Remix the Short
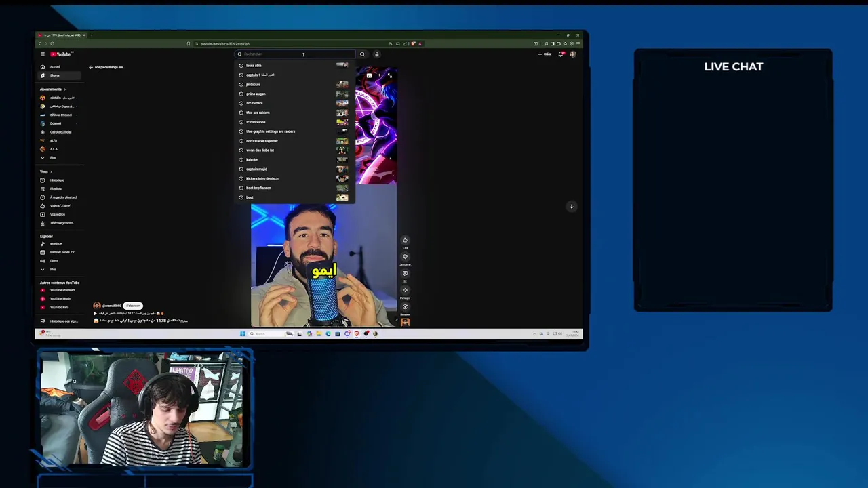The image size is (868, 488). (x=405, y=307)
